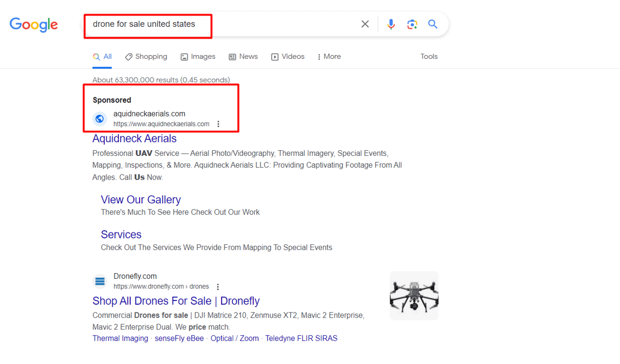Click the dronefly.com › drones URL
620x364 pixels.
point(161,287)
